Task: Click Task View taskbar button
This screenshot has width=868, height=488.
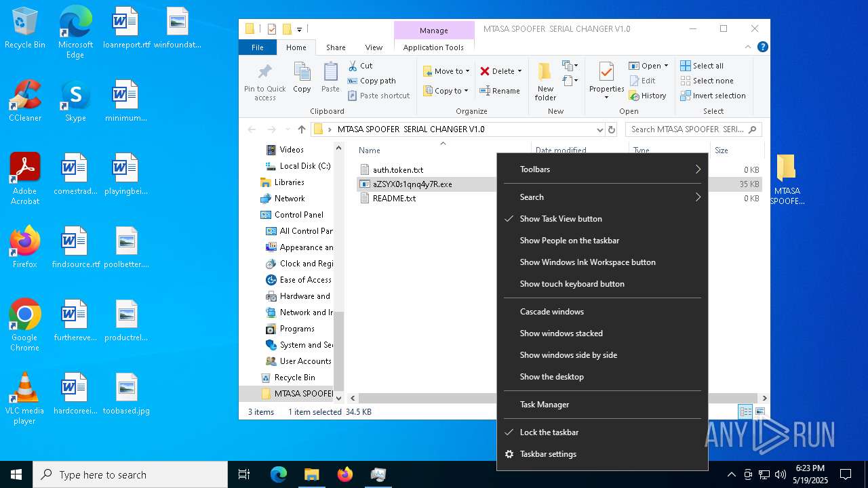Action: tap(244, 474)
